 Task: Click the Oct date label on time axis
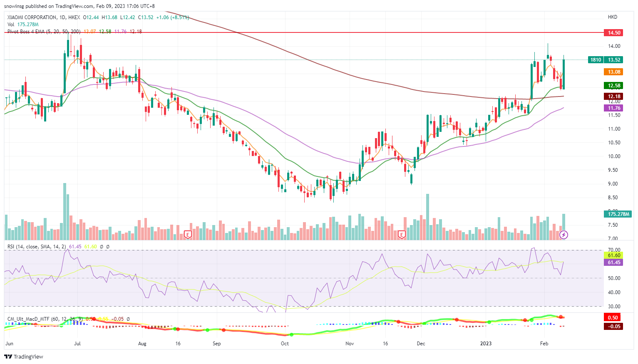point(285,344)
